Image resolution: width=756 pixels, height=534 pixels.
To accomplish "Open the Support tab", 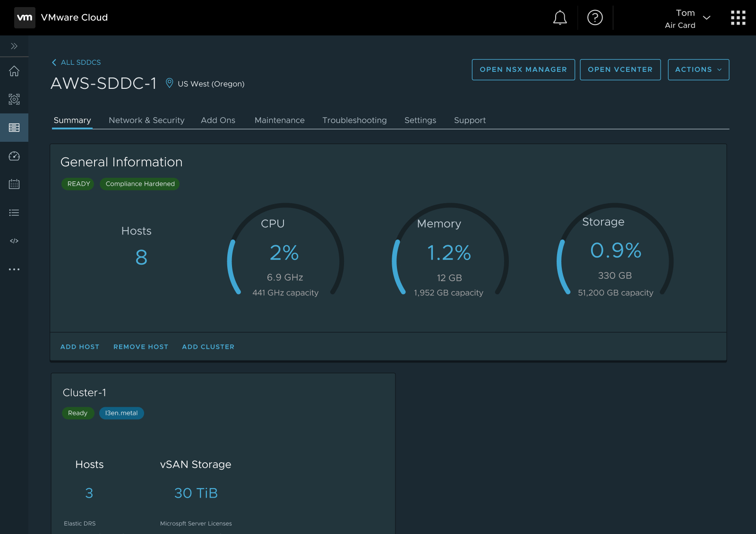I will coord(470,120).
